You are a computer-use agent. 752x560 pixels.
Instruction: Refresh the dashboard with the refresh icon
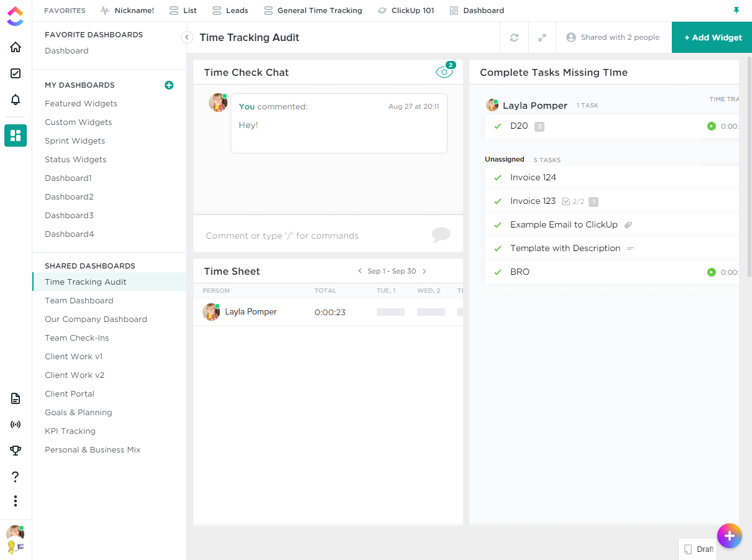click(514, 37)
